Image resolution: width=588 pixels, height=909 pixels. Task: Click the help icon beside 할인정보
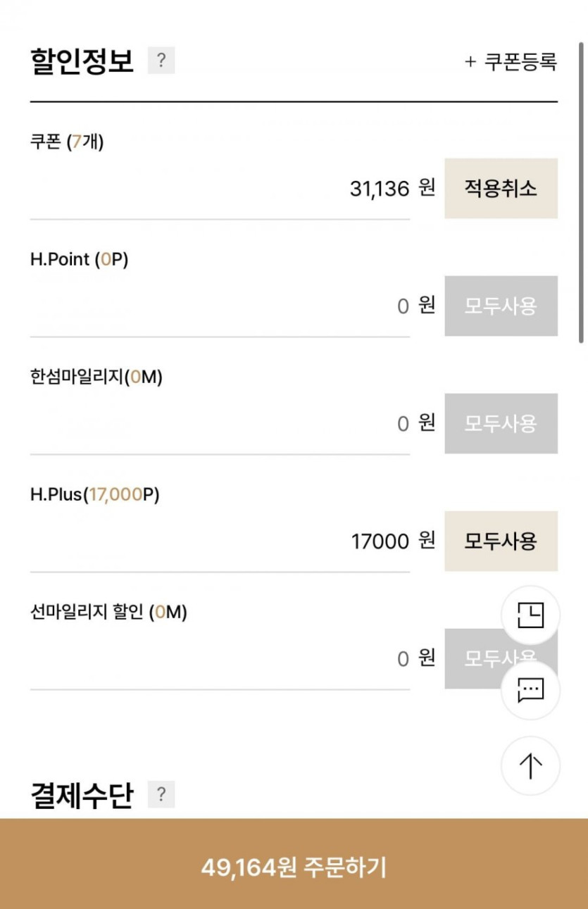(161, 61)
